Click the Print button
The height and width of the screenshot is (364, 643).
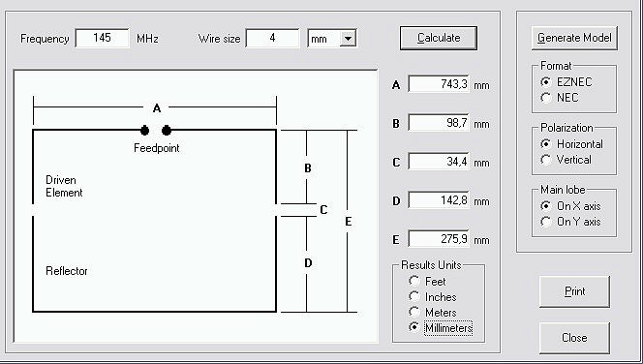click(574, 291)
